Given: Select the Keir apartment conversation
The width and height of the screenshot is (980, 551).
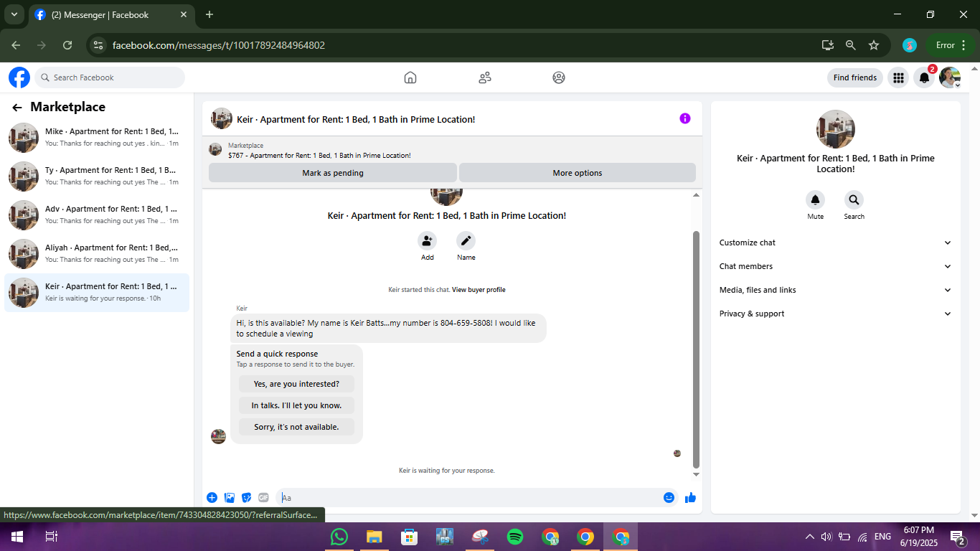Looking at the screenshot, I should (x=97, y=293).
